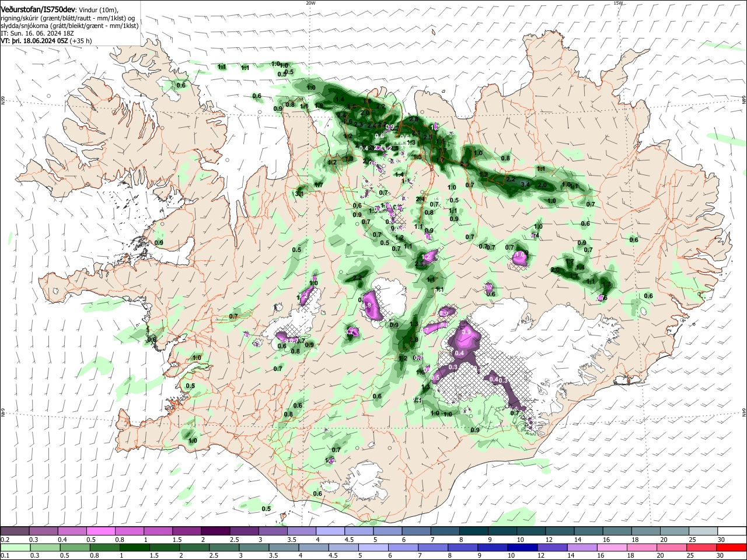Click the '15W' longitude label
Viewport: 747px width, 560px height.
[x=618, y=3]
